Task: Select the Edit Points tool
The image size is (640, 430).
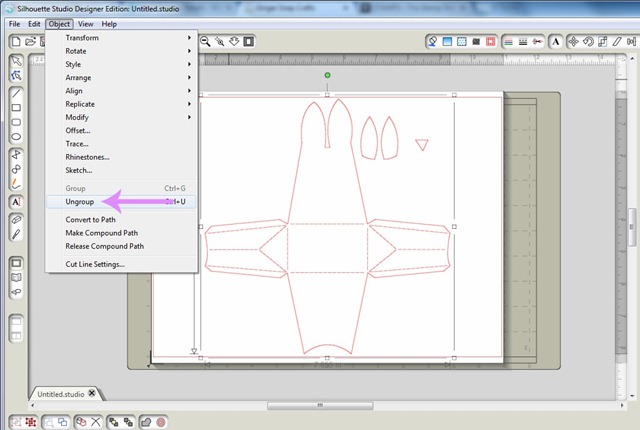Action: (16, 75)
